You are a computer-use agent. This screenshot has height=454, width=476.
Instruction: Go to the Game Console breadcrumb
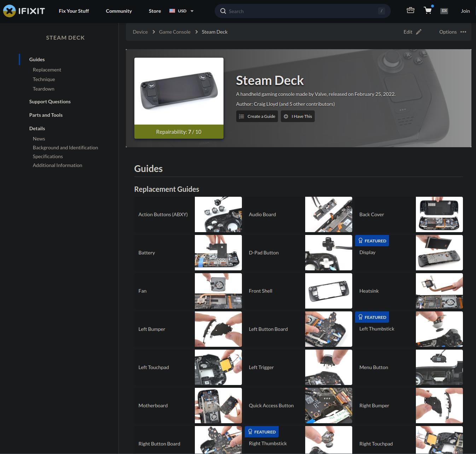pyautogui.click(x=175, y=32)
